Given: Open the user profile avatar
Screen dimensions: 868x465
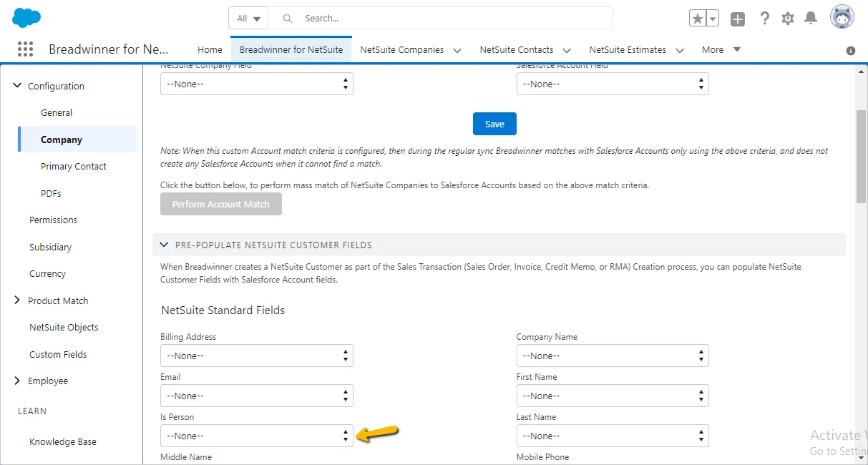Looking at the screenshot, I should [842, 17].
